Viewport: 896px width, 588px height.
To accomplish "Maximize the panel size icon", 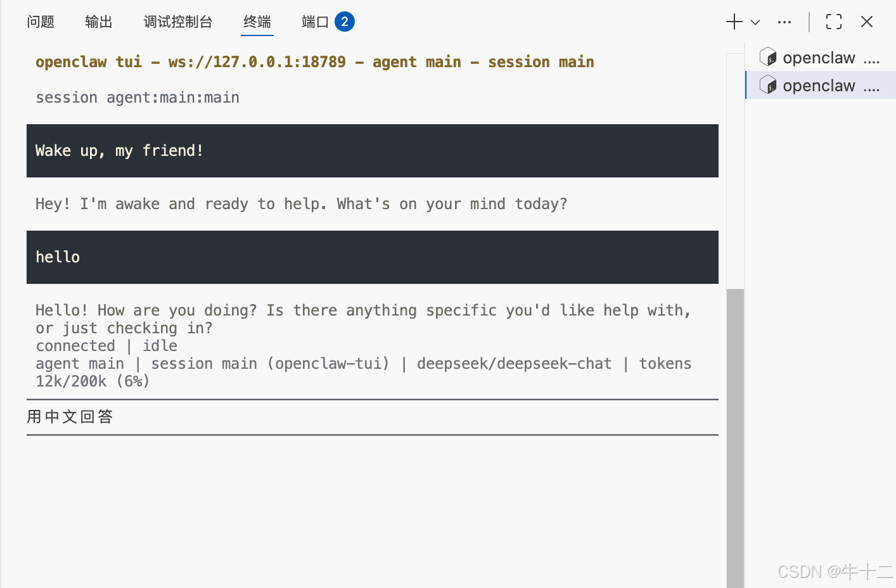I will [x=834, y=22].
